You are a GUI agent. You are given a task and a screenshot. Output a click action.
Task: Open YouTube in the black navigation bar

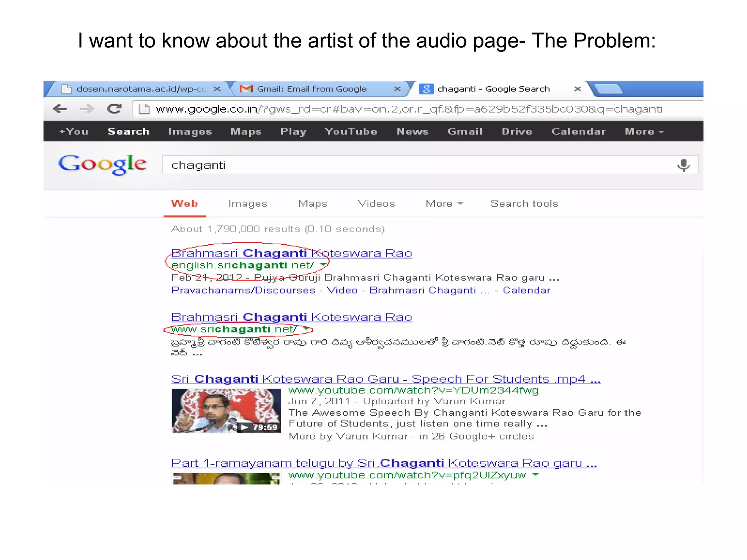click(x=351, y=131)
